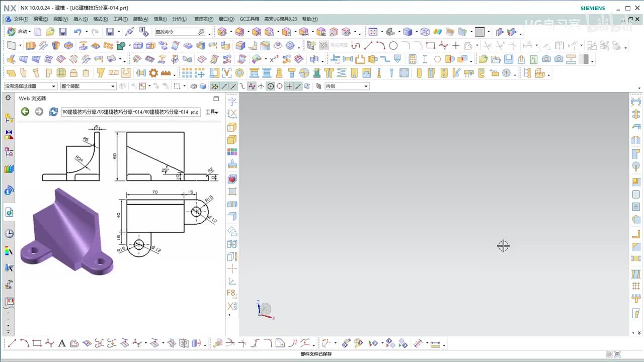Select the Circle curve tool

(393, 45)
